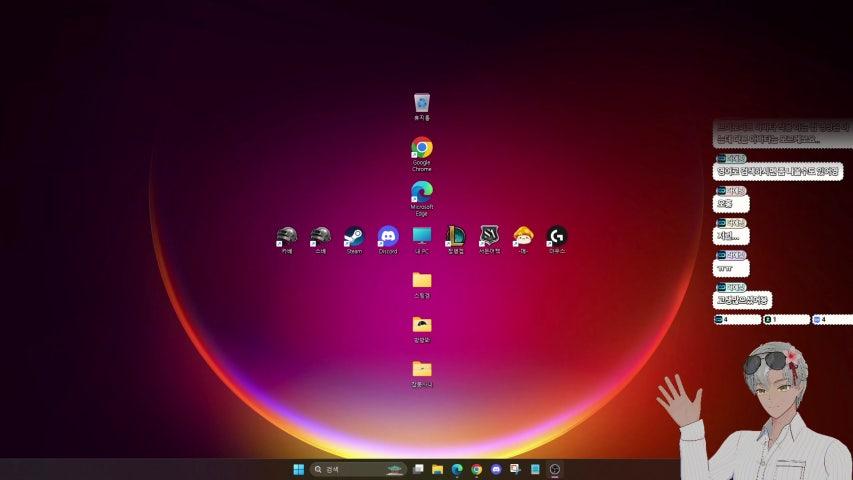The height and width of the screenshot is (480, 853).
Task: Click the Discord shortcut on the desktop
Action: [388, 236]
